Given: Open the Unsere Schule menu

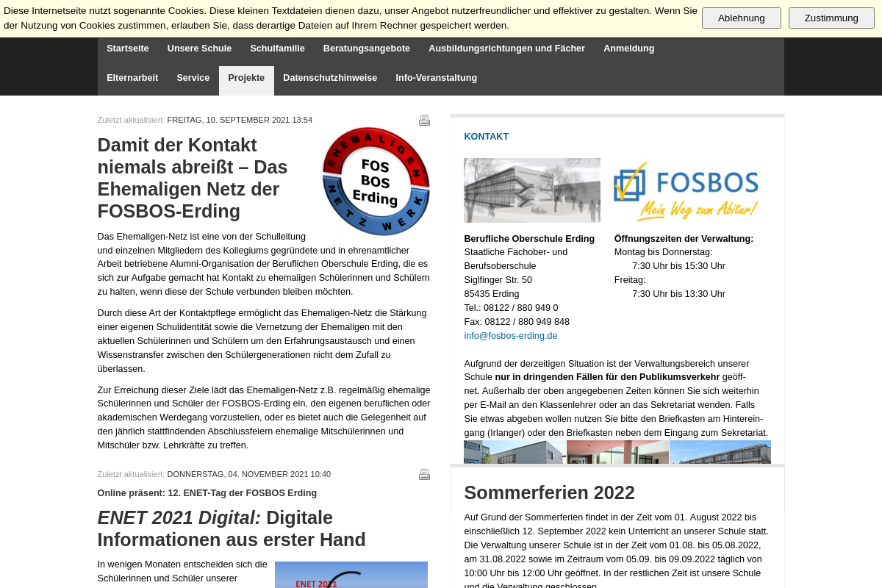Looking at the screenshot, I should [199, 49].
